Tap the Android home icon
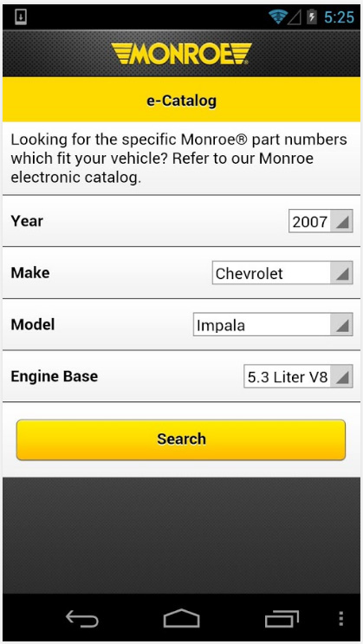The width and height of the screenshot is (363, 644). coord(182,619)
